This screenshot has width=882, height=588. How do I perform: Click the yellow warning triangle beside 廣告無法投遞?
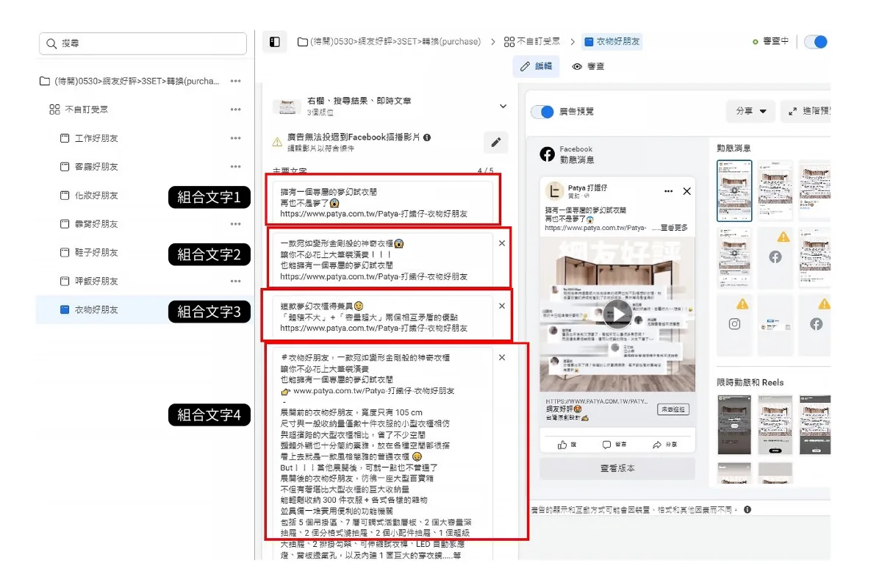tap(277, 142)
